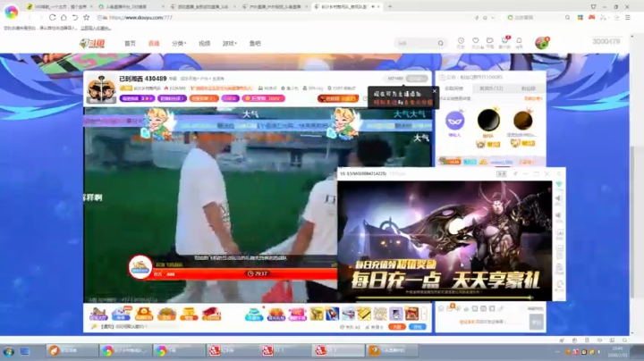Click pink badge pill with star icon

[263, 98]
